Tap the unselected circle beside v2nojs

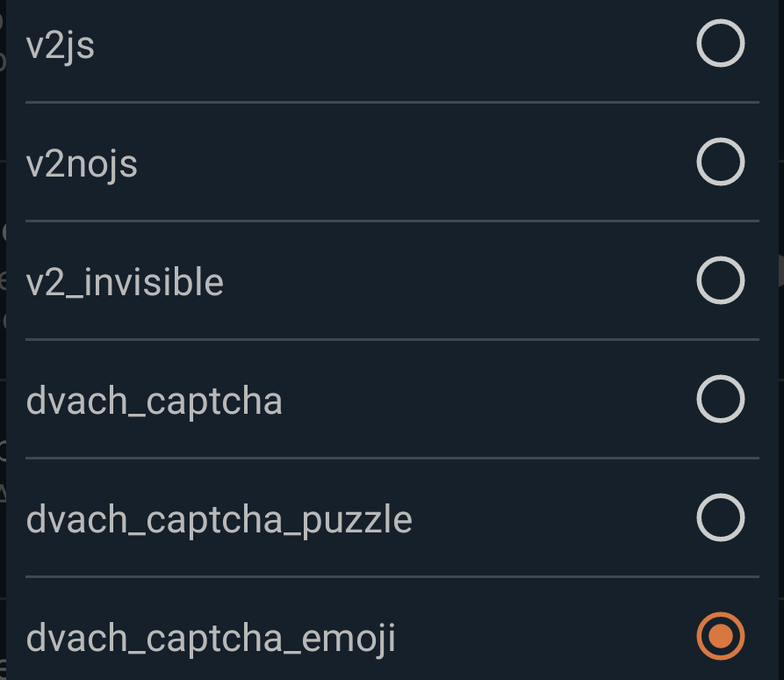720,163
